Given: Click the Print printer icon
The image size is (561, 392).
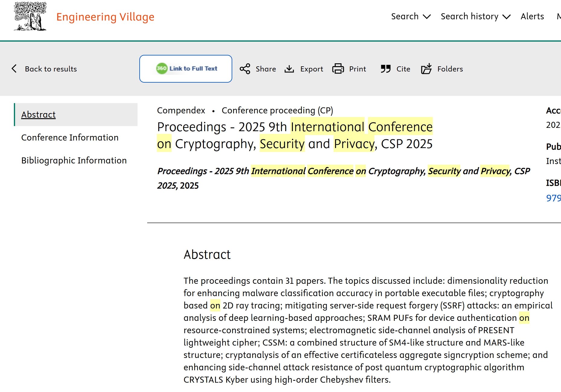Looking at the screenshot, I should click(x=338, y=69).
